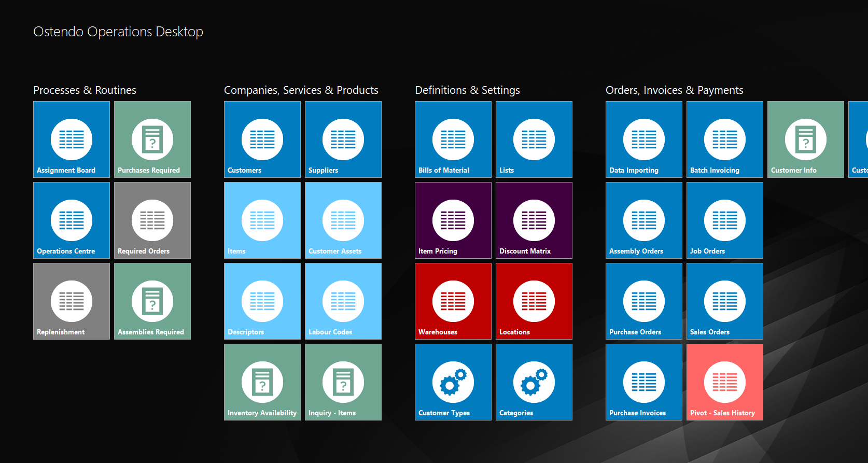Open the Job Orders tile
The image size is (868, 463).
tap(725, 220)
